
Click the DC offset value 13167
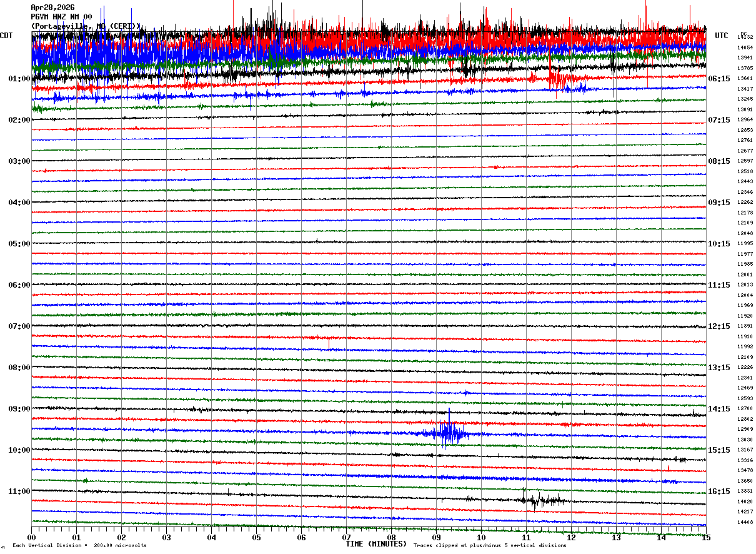tap(745, 450)
